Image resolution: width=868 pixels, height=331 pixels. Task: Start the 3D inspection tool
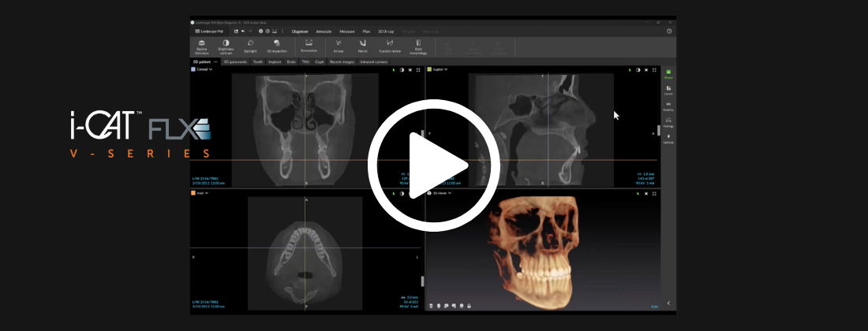tap(277, 46)
